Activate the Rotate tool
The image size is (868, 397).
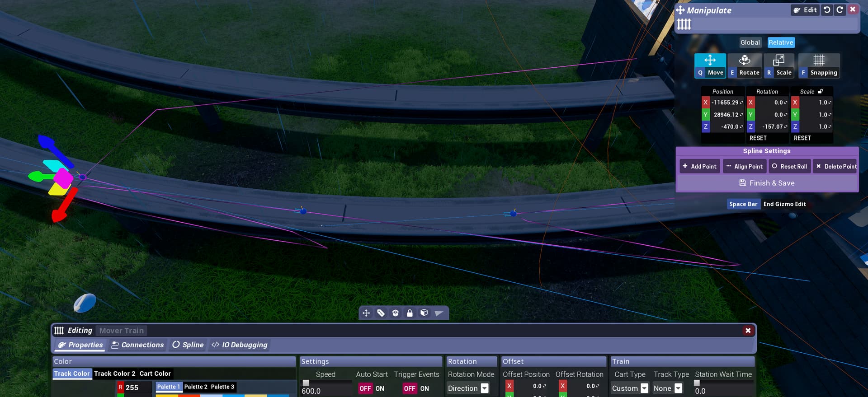coord(745,65)
